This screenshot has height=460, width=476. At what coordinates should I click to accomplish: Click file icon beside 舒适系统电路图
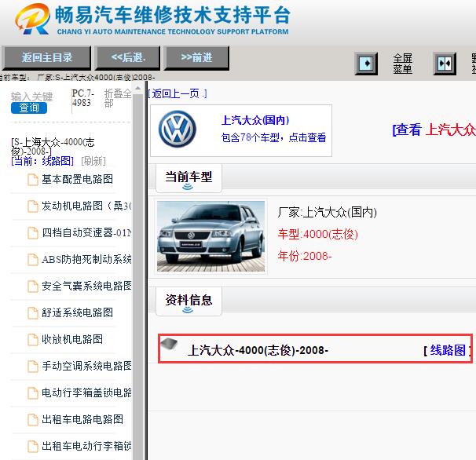point(33,313)
